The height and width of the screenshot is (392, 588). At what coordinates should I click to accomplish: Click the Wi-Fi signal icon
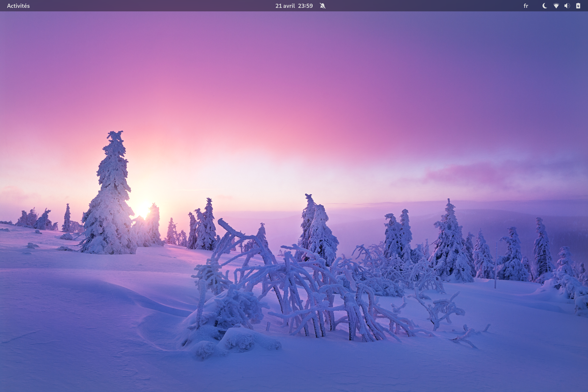[x=556, y=6]
